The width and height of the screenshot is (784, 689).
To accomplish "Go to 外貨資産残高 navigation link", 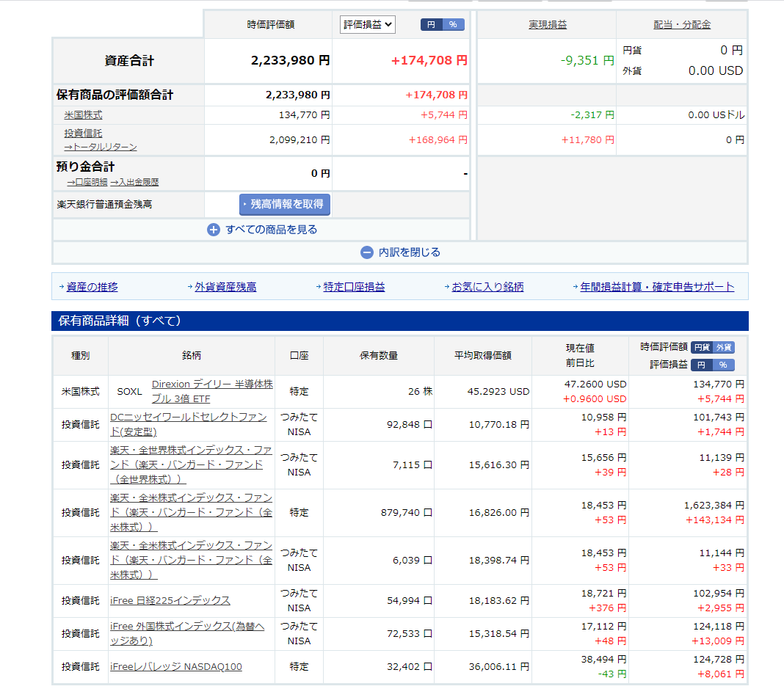I will tap(225, 287).
